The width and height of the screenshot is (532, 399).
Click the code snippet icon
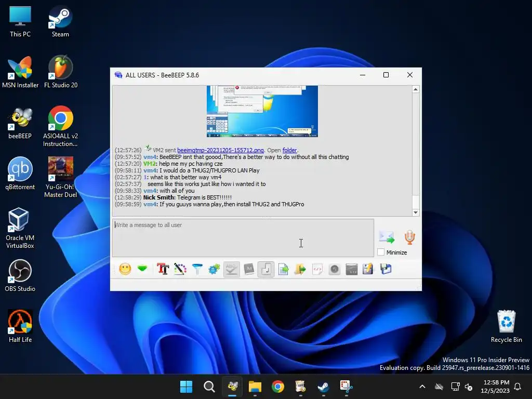[x=317, y=269]
